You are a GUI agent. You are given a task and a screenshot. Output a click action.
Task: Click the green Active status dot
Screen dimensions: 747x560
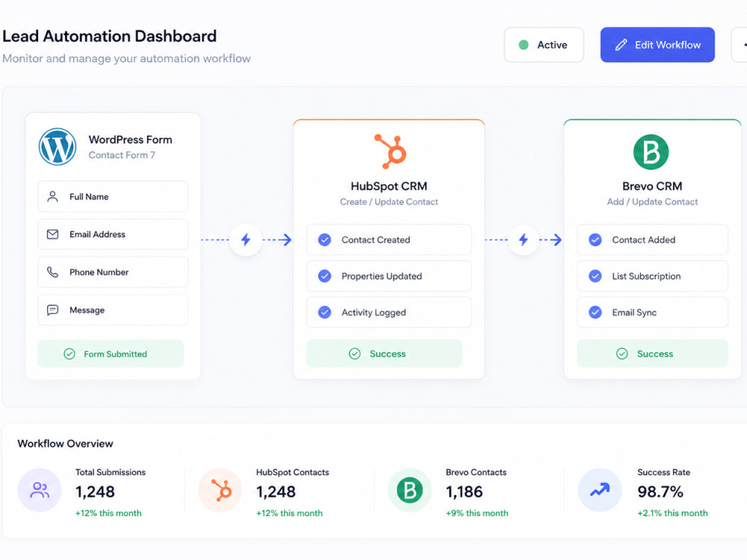(523, 45)
